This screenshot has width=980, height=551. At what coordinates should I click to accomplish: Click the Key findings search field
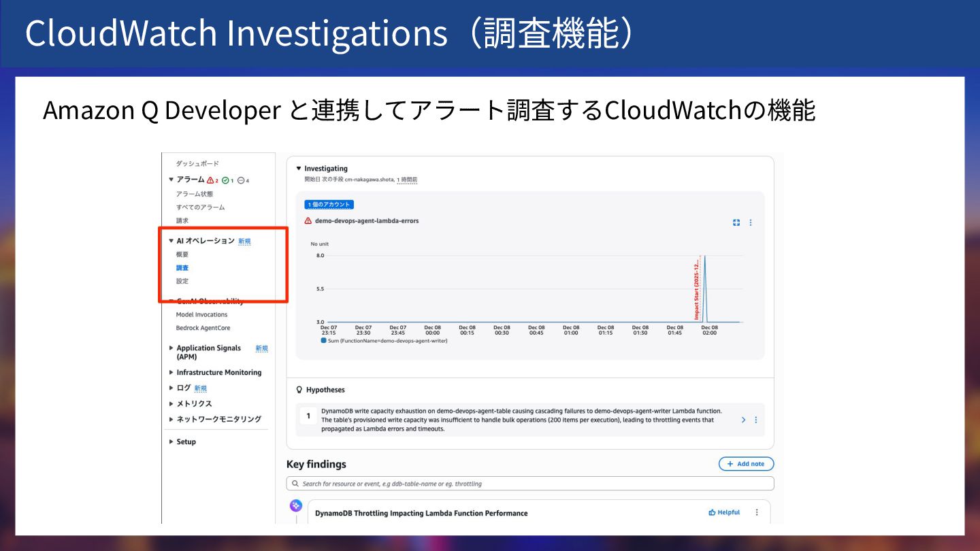click(x=530, y=484)
